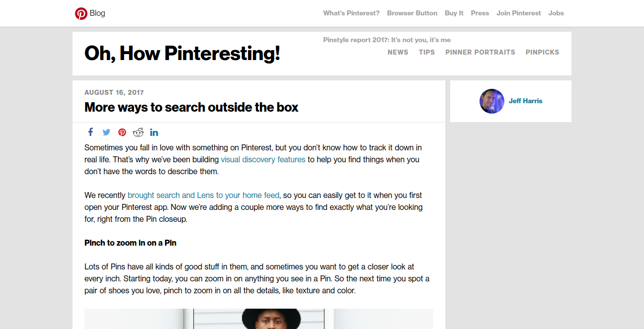This screenshot has height=329, width=644.
Task: Click Join Pinterest in header
Action: [x=518, y=13]
